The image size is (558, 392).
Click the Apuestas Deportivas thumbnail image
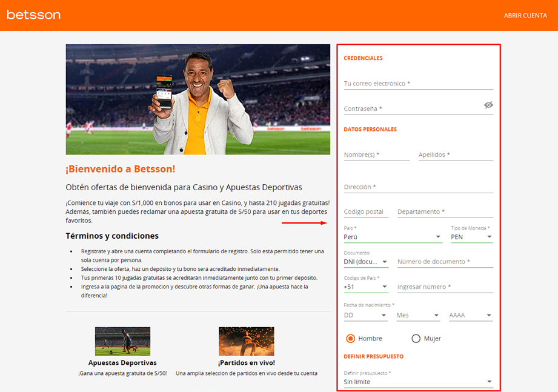coord(122,341)
